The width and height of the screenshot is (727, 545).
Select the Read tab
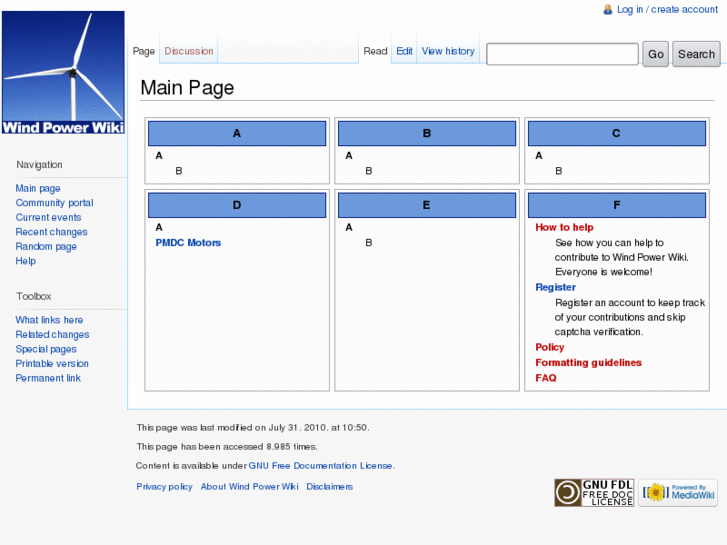pyautogui.click(x=375, y=51)
